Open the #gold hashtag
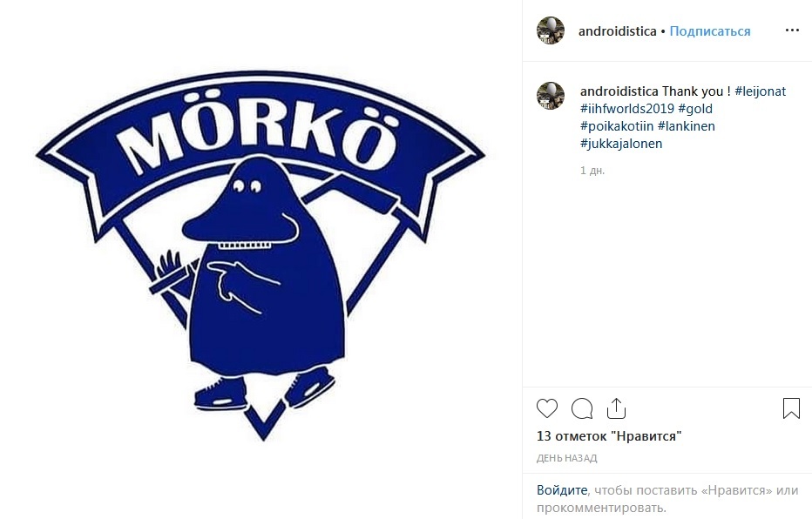Screen dimensions: 812x519 click(x=695, y=109)
